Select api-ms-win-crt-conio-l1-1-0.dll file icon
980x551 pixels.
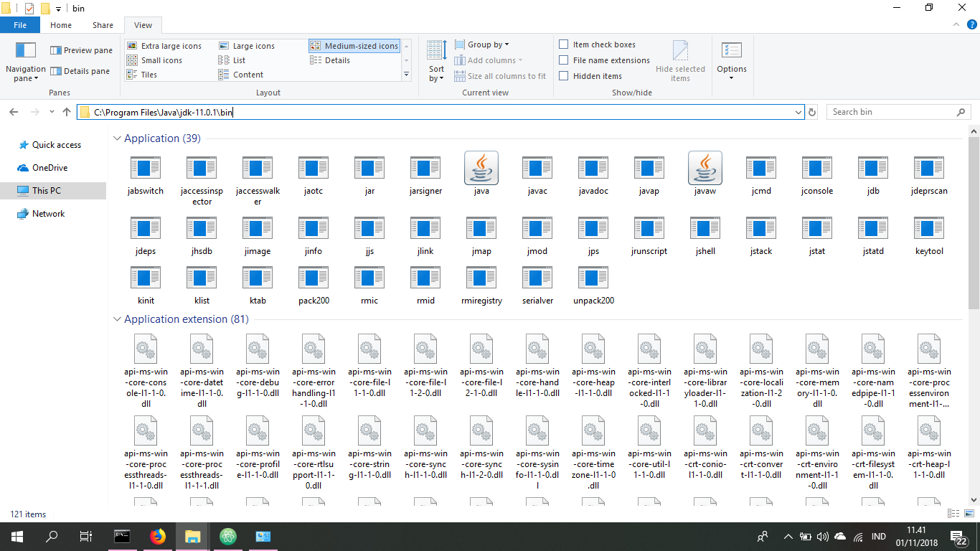[x=705, y=430]
